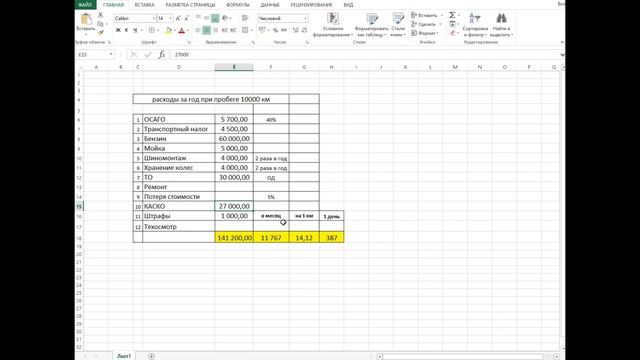640x360 pixels.
Task: Click the Cut scissors icon
Action: pyautogui.click(x=100, y=15)
